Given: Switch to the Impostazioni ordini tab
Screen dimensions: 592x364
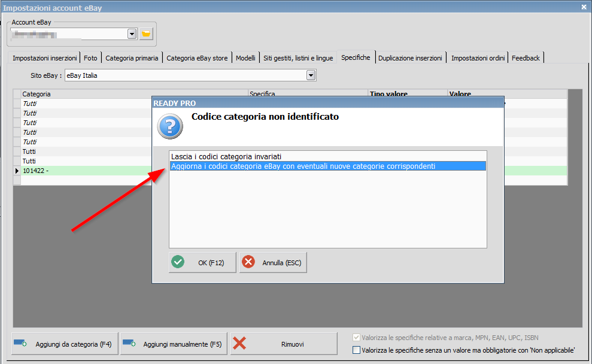Looking at the screenshot, I should [x=478, y=57].
